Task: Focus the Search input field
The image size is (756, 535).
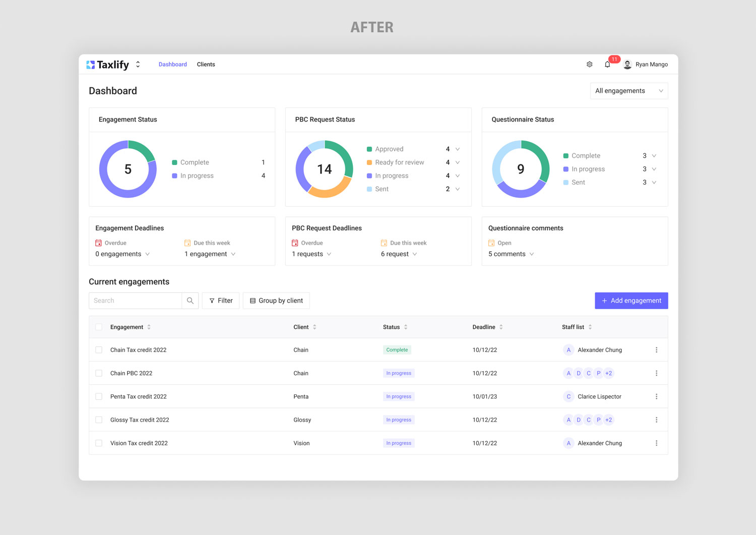Action: [x=135, y=301]
